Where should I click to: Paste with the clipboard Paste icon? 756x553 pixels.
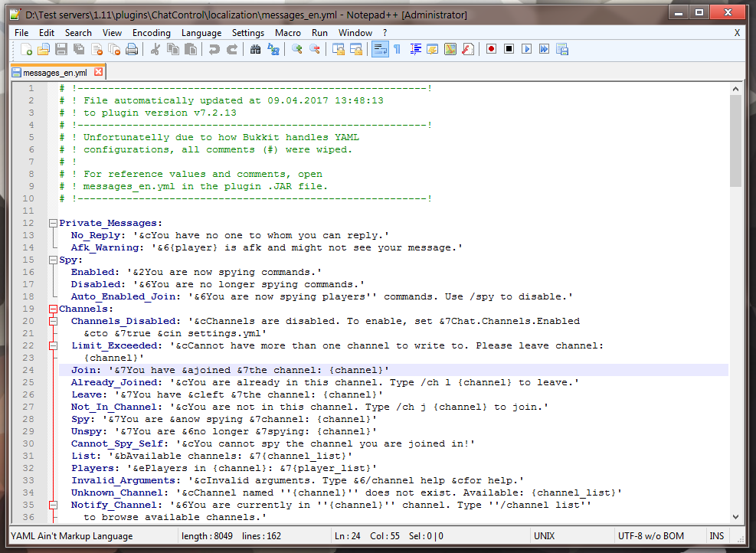(x=191, y=49)
